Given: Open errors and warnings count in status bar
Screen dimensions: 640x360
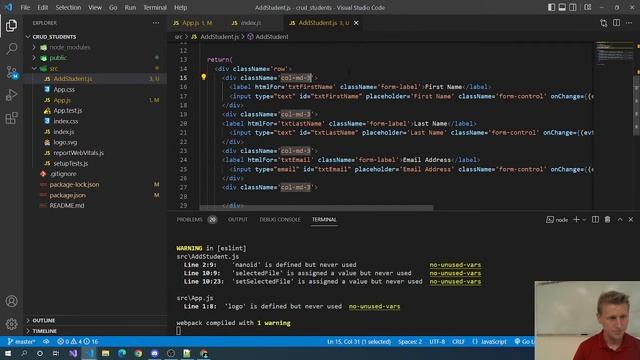Looking at the screenshot, I should point(78,342).
